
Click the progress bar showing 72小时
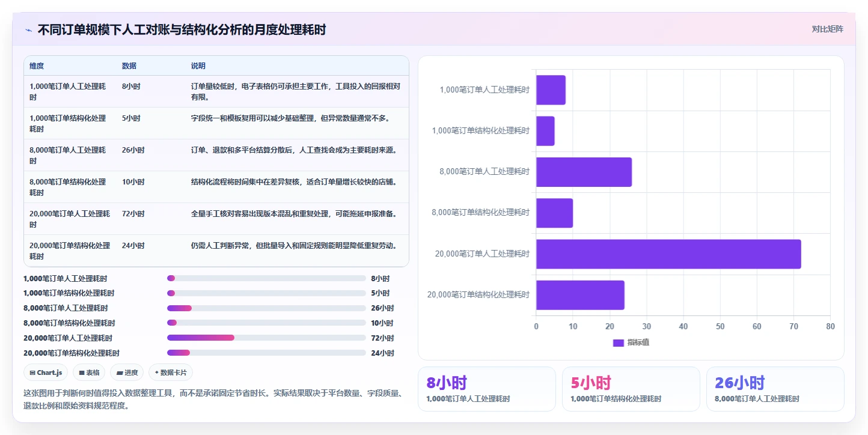coord(266,338)
